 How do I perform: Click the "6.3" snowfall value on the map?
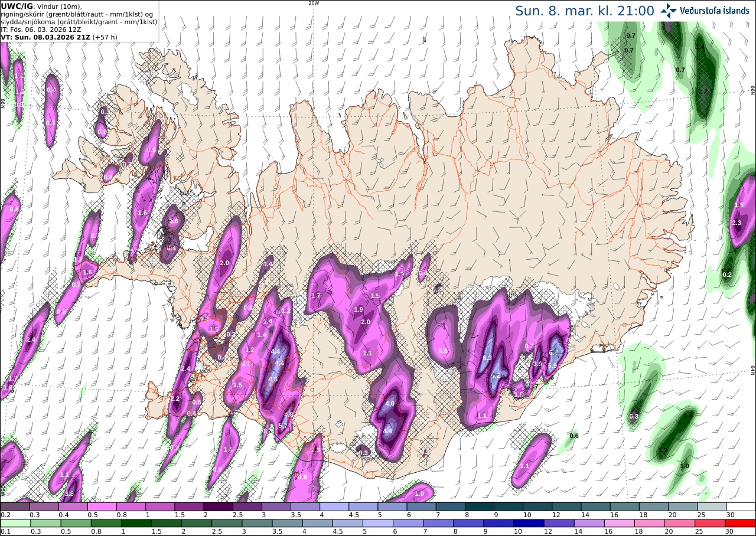[x=487, y=358]
